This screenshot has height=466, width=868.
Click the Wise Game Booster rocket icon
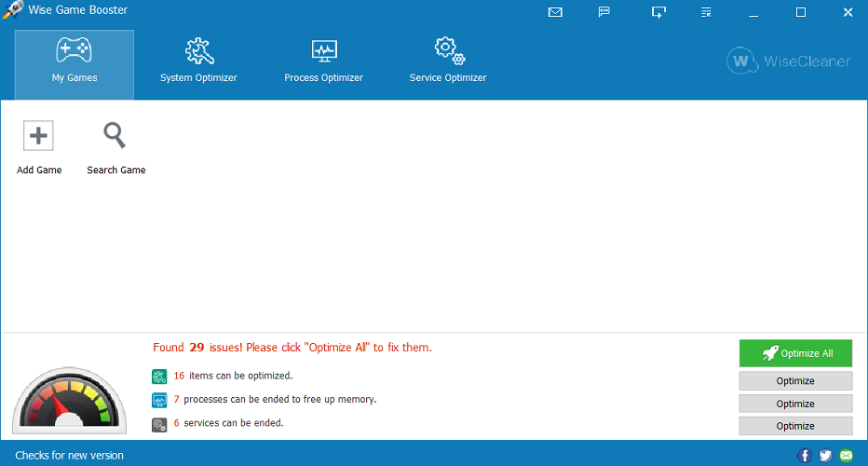13,9
